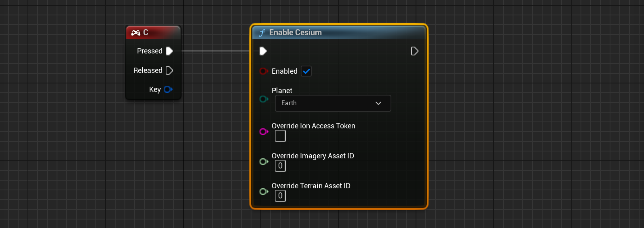This screenshot has width=644, height=228.
Task: Click the Override Terrain Asset ID value field
Action: pos(280,196)
